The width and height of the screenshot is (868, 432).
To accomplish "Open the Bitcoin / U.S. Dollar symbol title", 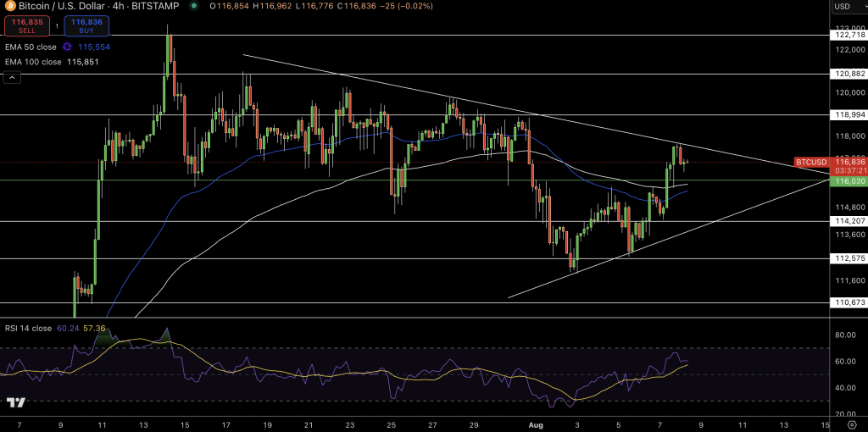I will (x=98, y=6).
